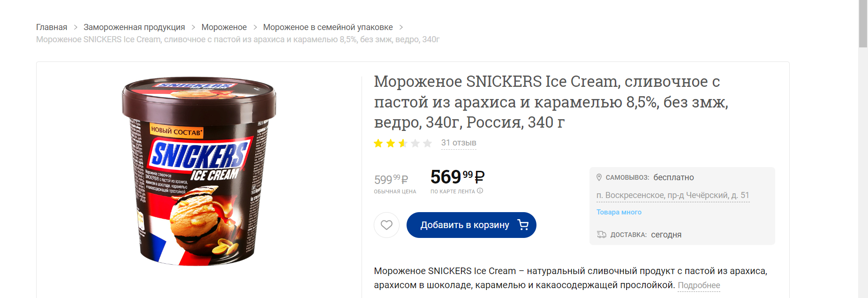868x298 pixels.
Task: Change pickup store address Воскресенское
Action: click(672, 195)
